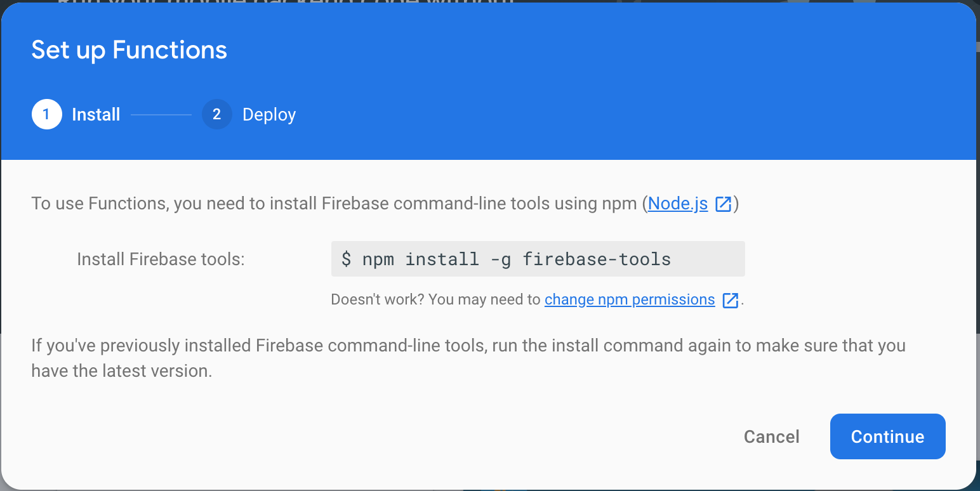Switch to the Install step label
Screen dimensions: 980x491
point(96,115)
